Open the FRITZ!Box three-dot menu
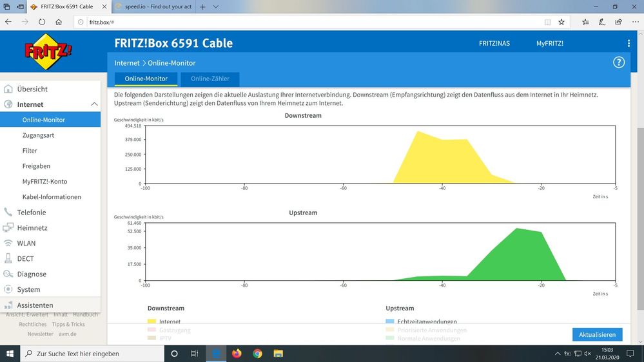Screen dimensions: 644x362 pos(629,43)
